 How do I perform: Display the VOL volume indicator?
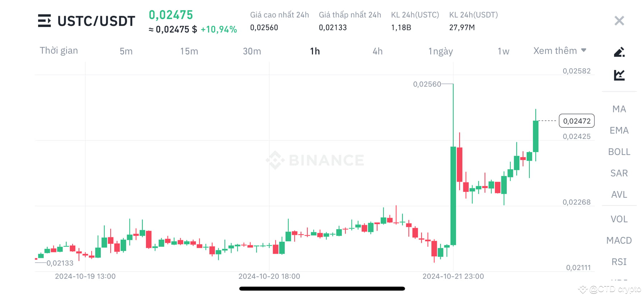coord(618,219)
